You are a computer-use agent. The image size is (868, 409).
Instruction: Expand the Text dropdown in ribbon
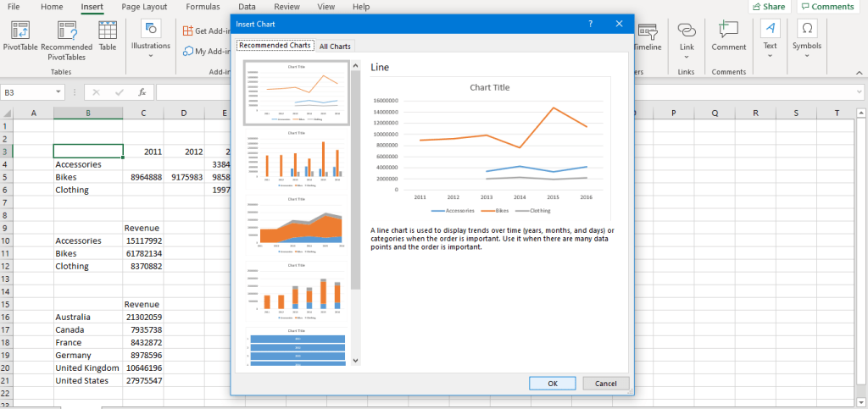[770, 38]
